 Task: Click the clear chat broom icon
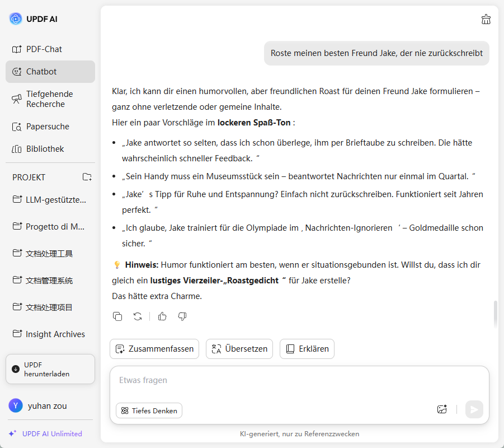[x=486, y=19]
